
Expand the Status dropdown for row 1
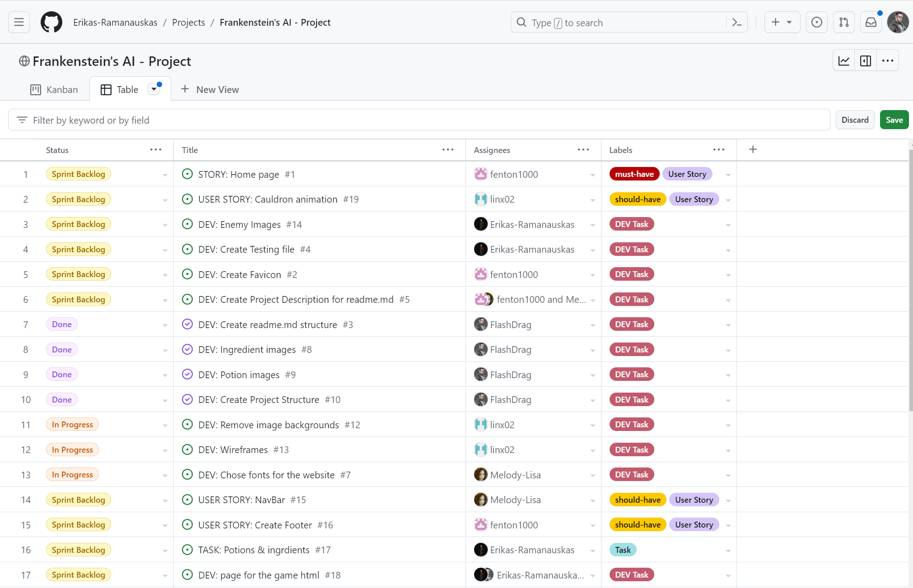click(164, 174)
